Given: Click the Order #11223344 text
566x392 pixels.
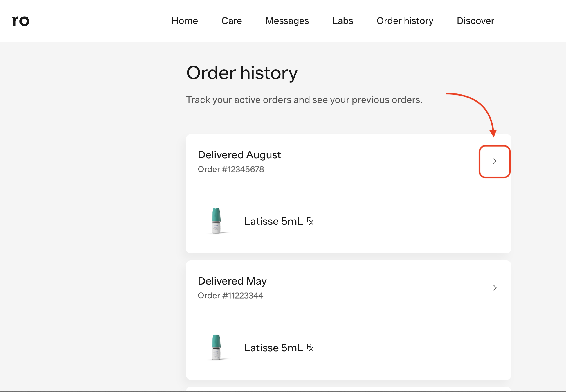Looking at the screenshot, I should pyautogui.click(x=230, y=296).
